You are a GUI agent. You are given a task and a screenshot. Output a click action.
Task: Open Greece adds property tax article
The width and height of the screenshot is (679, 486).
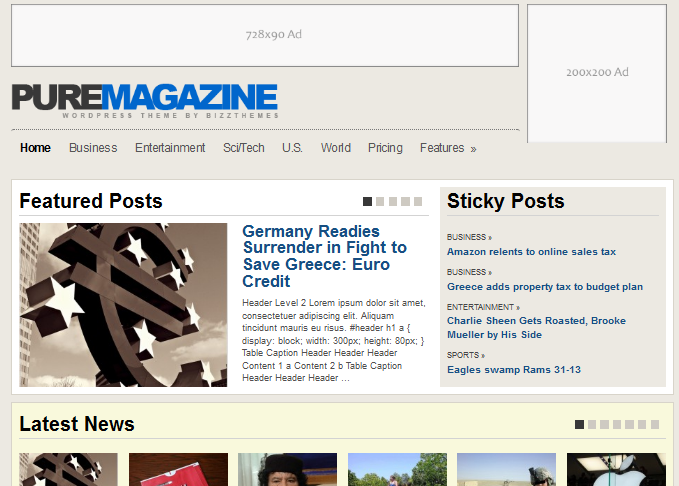(545, 287)
